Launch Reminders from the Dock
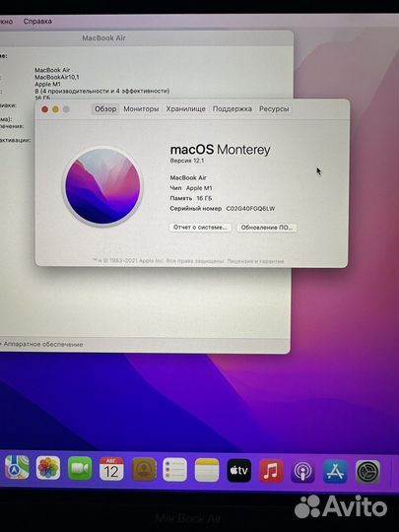Screen dimensions: 399x532 click(x=175, y=470)
